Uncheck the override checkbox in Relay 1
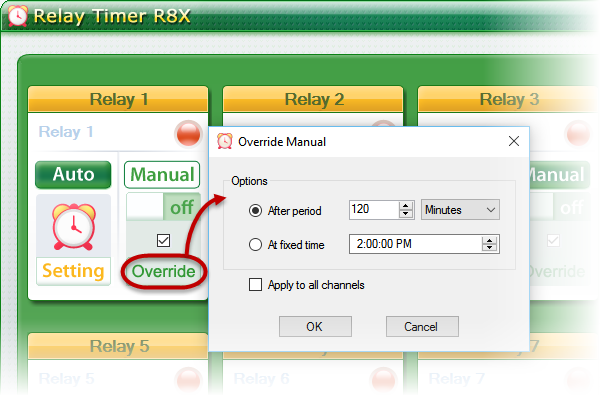The height and width of the screenshot is (396, 600). pyautogui.click(x=163, y=240)
